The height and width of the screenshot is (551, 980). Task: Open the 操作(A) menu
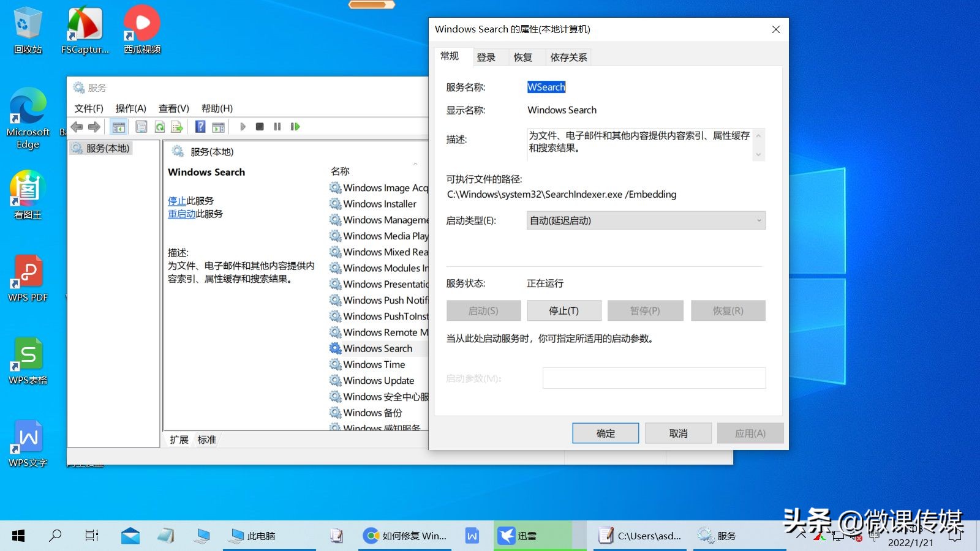point(131,108)
